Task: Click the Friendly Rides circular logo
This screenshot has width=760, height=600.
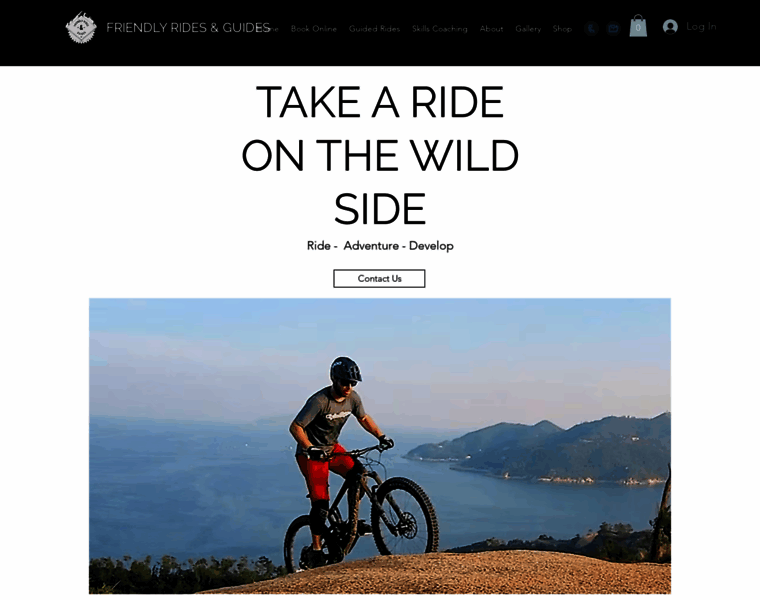Action: click(x=81, y=28)
